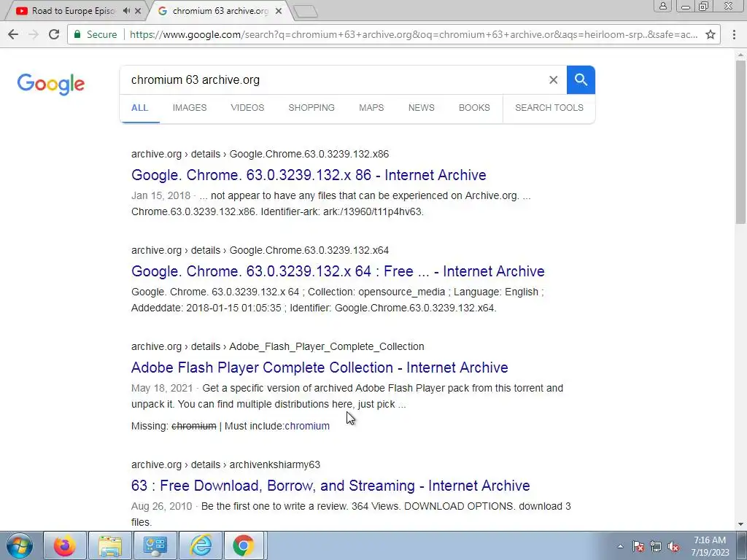This screenshot has width=747, height=560.
Task: Open the Chrome three-dot menu
Action: 734,34
